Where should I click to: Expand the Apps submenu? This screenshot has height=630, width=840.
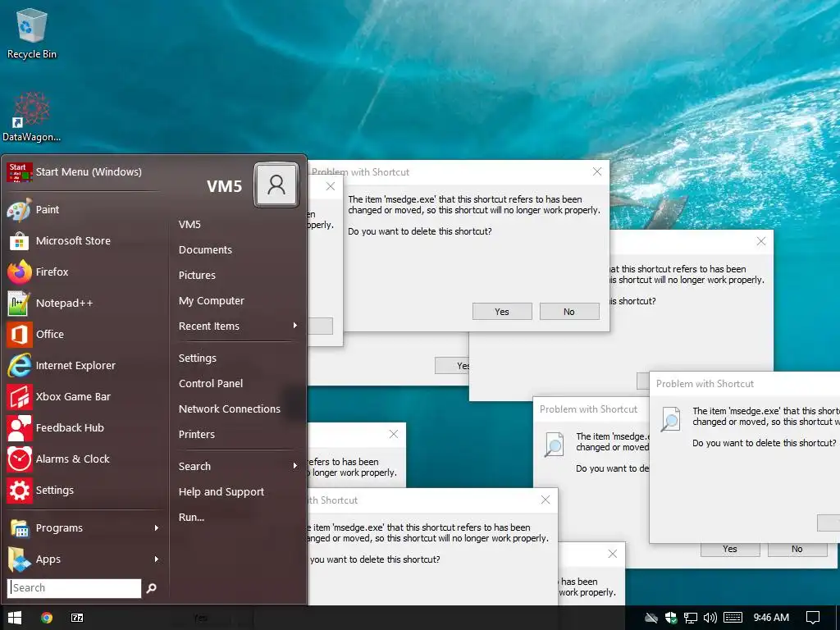(x=85, y=559)
